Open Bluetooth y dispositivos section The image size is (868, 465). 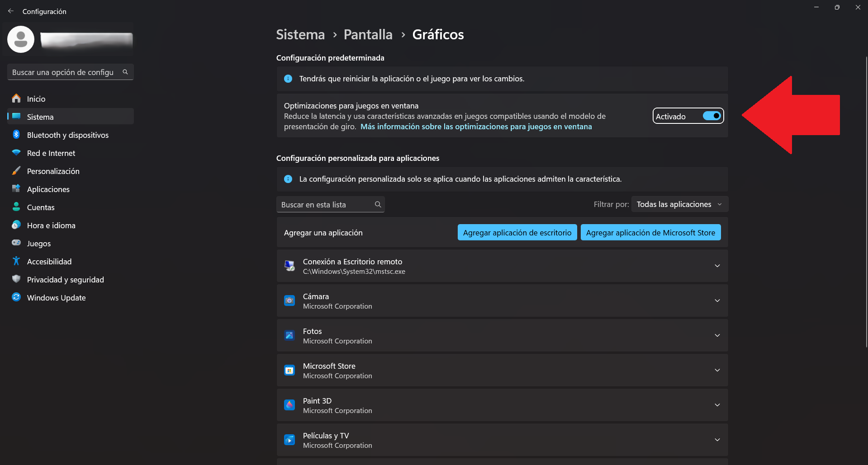[71, 135]
